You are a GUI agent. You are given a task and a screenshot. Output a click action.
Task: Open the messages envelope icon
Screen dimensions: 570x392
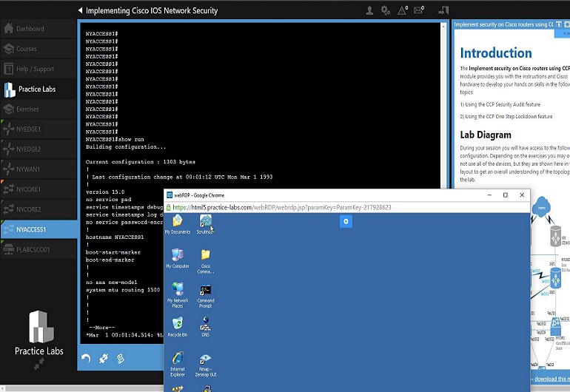pos(419,10)
